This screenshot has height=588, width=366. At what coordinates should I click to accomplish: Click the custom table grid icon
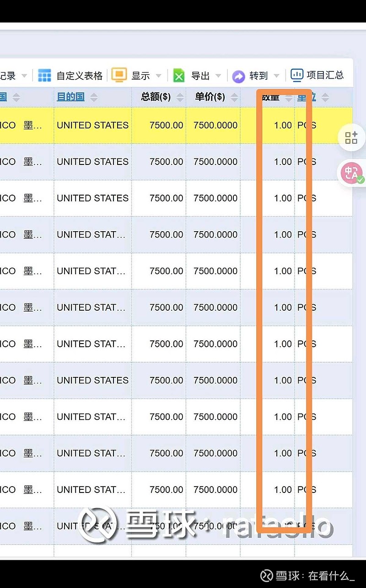44,75
